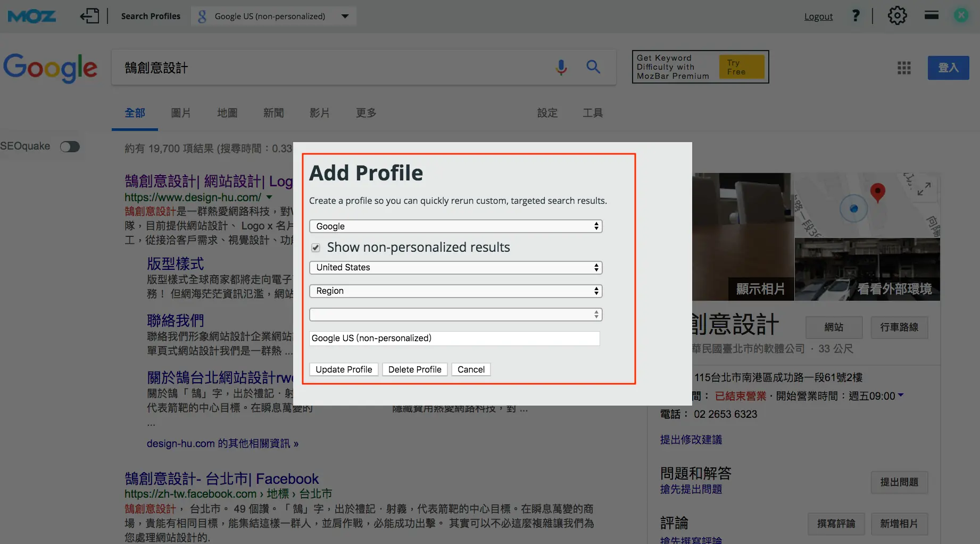
Task: Open the Region dropdown
Action: [455, 291]
